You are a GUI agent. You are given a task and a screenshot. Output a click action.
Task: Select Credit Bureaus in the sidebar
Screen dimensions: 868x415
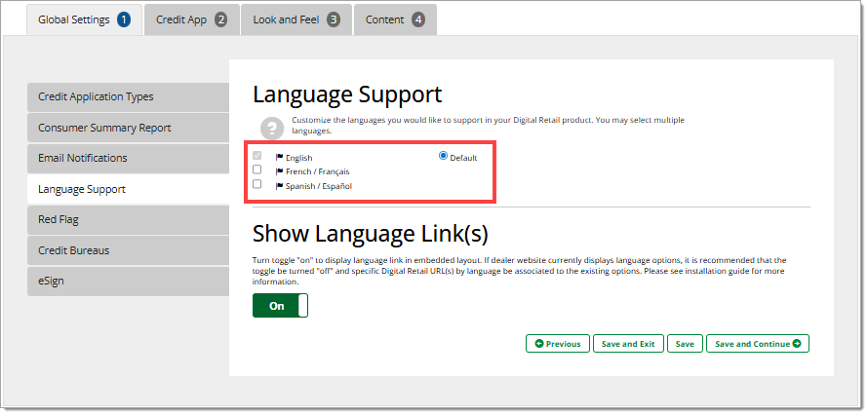[x=128, y=250]
